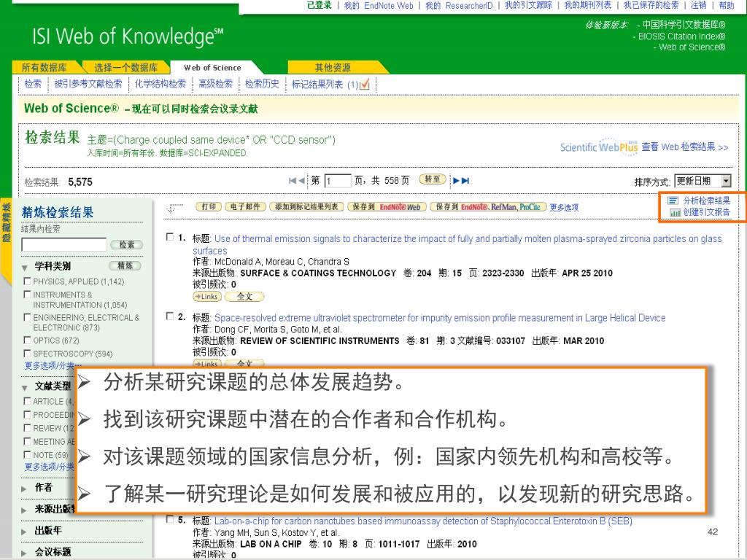Viewport: 747px width, 560px height.
Task: Select checkbox for record 1
Action: [169, 237]
